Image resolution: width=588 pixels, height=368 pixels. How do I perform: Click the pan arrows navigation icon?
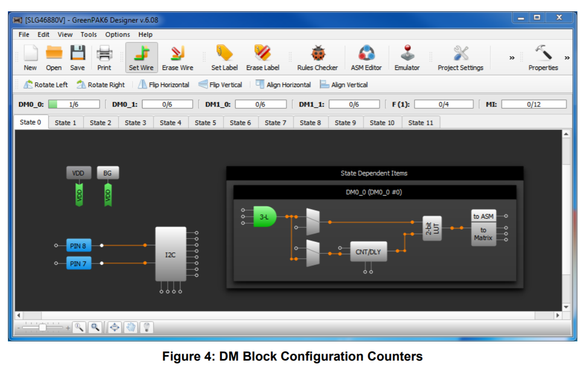(114, 328)
